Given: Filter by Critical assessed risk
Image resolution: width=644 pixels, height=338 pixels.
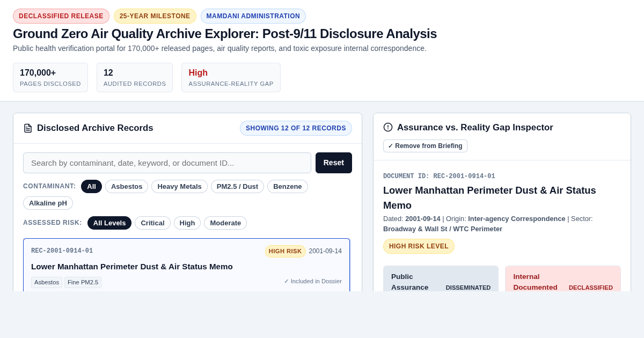Looking at the screenshot, I should [x=152, y=223].
